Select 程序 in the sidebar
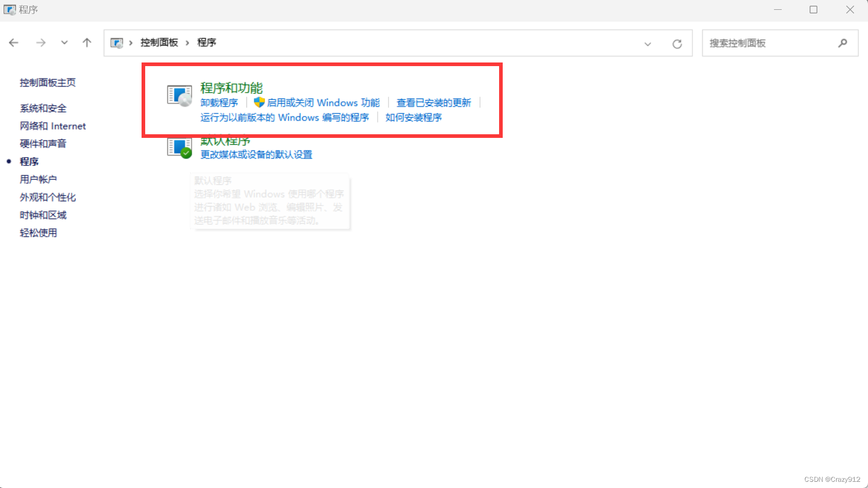This screenshot has height=488, width=868. tap(29, 162)
